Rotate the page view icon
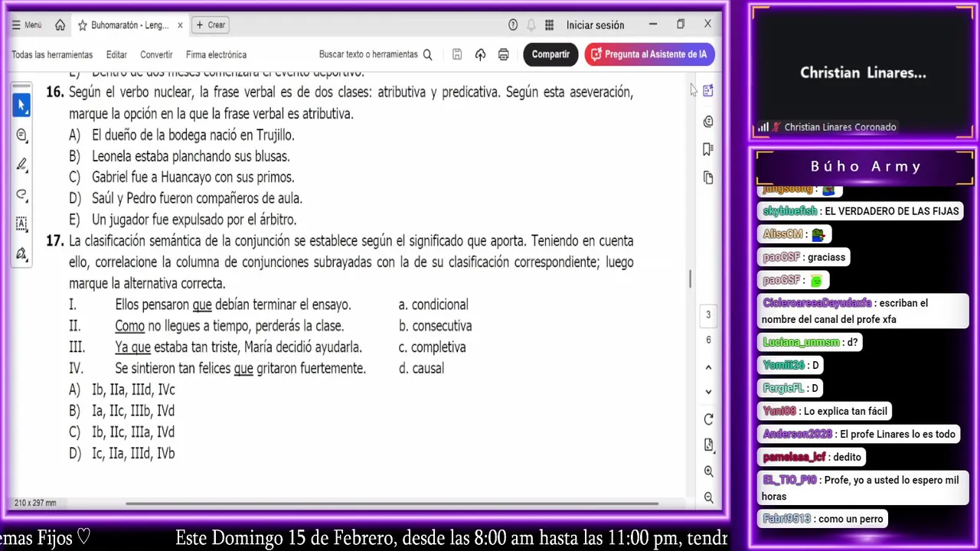This screenshot has height=551, width=980. (x=708, y=419)
